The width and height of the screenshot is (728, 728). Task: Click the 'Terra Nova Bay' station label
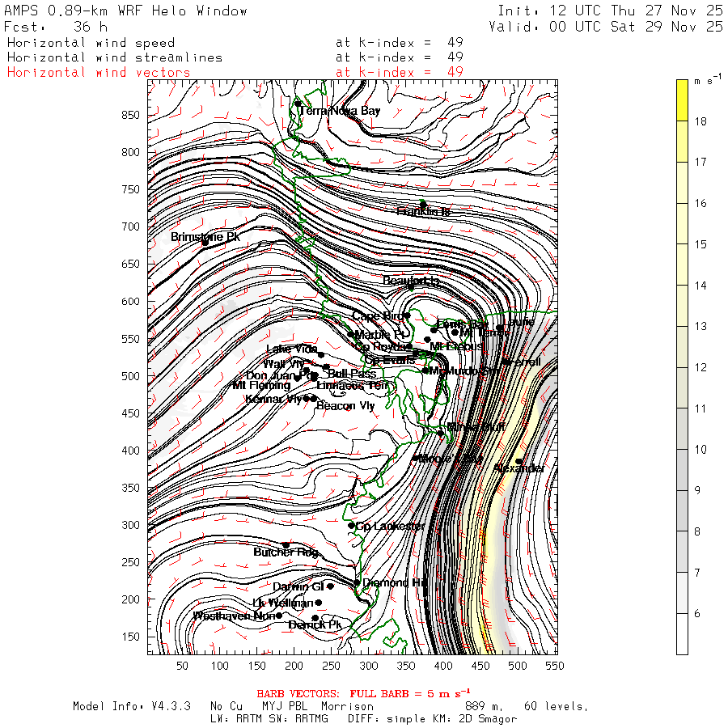coord(340,111)
